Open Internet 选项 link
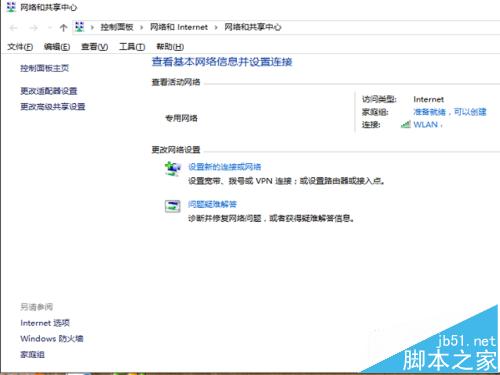The width and height of the screenshot is (500, 375). click(45, 323)
